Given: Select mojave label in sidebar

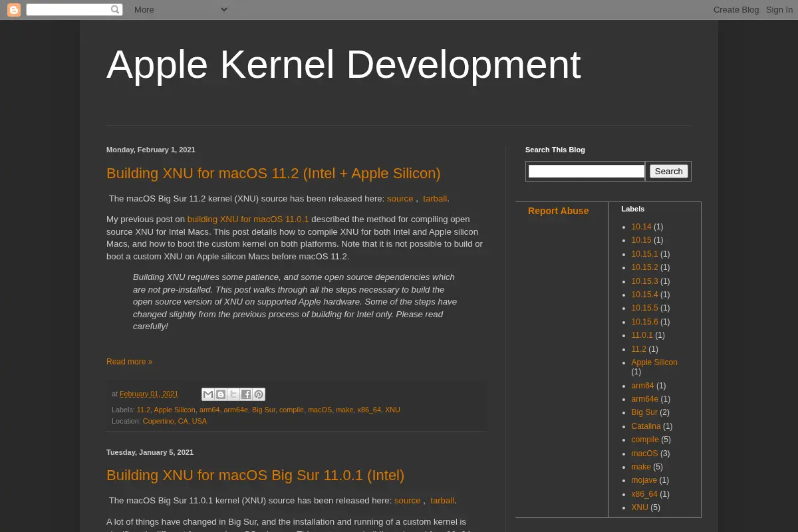Looking at the screenshot, I should 644,480.
